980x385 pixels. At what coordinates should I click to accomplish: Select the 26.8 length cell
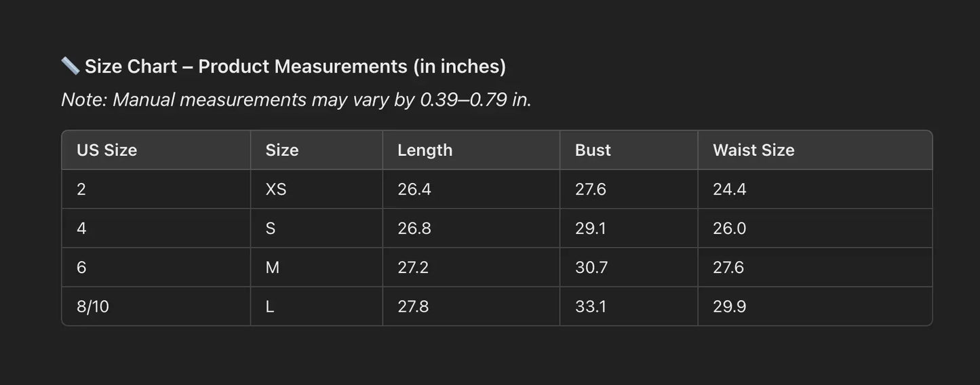pyautogui.click(x=414, y=228)
